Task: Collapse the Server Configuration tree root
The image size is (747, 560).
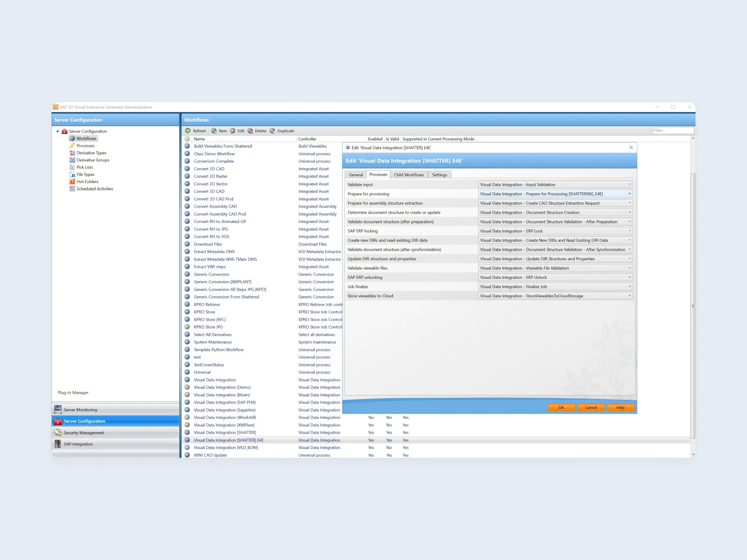Action: 57,131
